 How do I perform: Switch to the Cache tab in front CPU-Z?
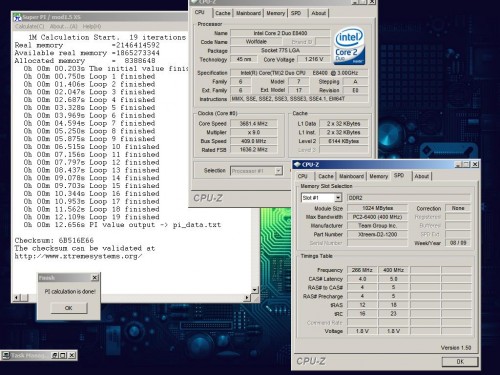pyautogui.click(x=326, y=176)
